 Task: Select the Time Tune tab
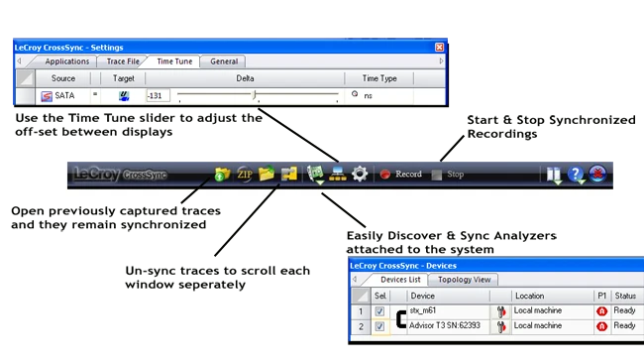click(x=174, y=61)
